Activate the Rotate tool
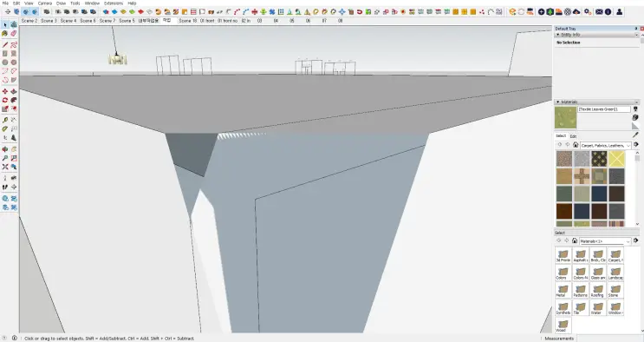Viewport: 644px width, 342px height. tap(5, 100)
